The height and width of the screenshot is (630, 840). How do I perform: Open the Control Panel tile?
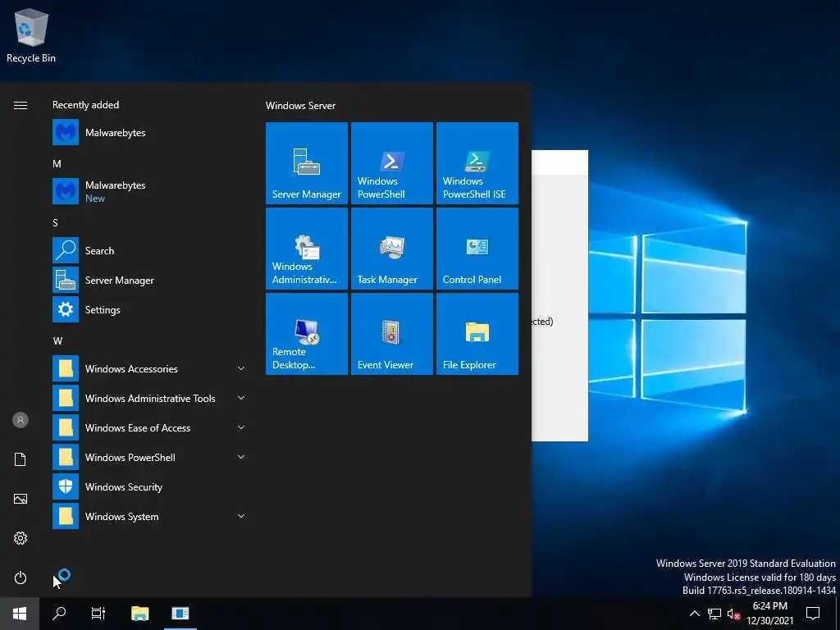(x=477, y=248)
